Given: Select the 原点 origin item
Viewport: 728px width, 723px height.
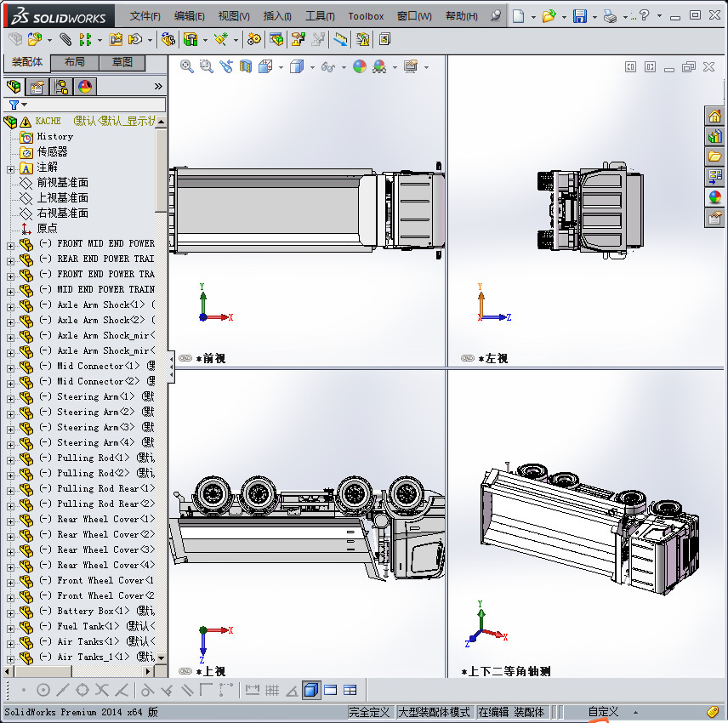Looking at the screenshot, I should click(x=47, y=229).
